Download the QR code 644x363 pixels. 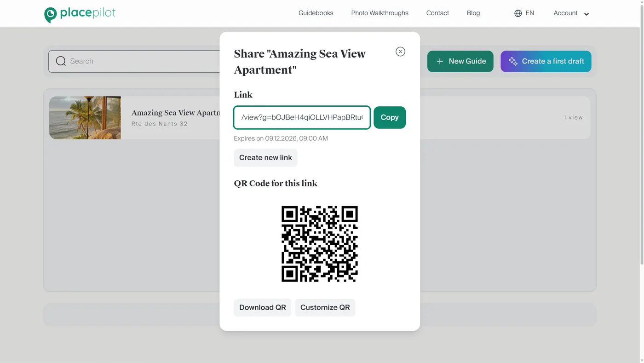point(262,307)
